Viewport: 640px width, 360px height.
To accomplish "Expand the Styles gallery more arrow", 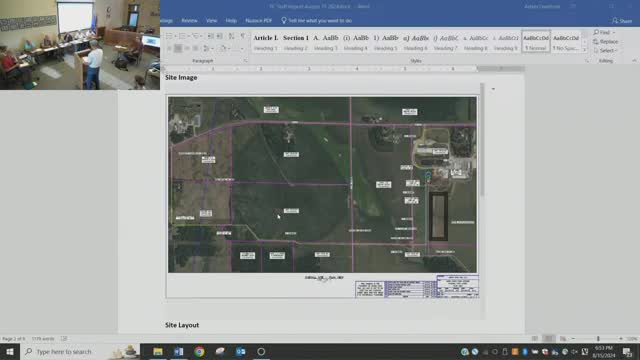I will pyautogui.click(x=584, y=50).
